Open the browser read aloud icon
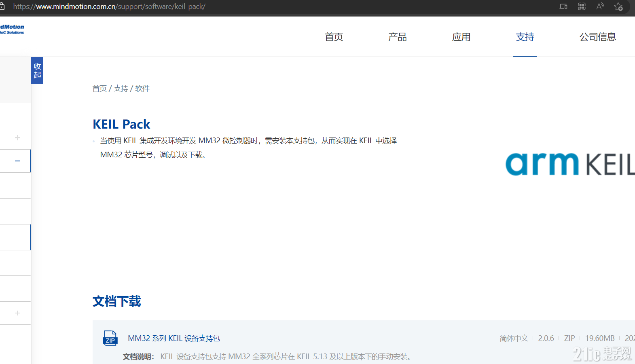The image size is (635, 364). point(600,6)
